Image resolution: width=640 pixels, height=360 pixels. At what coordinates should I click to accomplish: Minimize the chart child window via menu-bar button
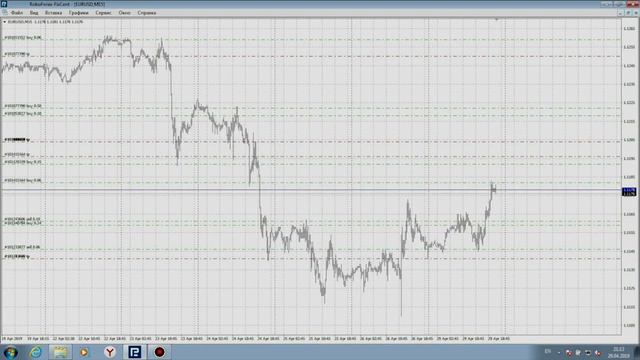(x=621, y=13)
